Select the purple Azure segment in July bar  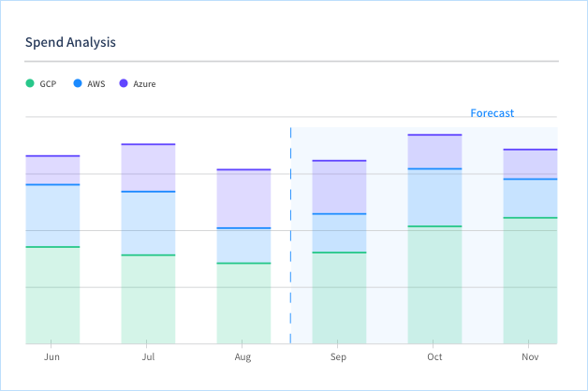point(148,167)
